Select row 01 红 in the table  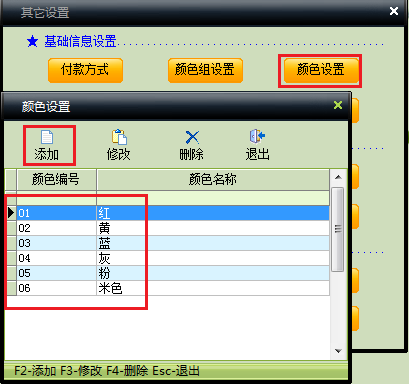click(173, 213)
